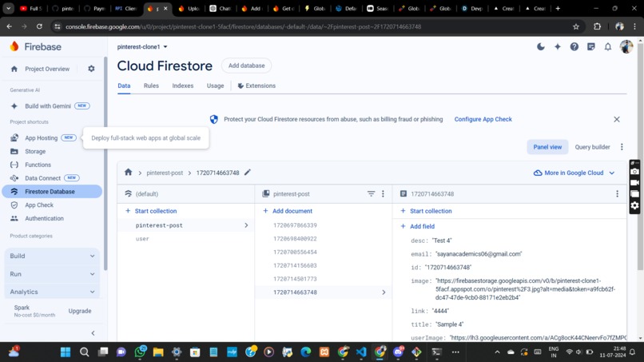Add field to the document
The width and height of the screenshot is (644, 362).
(417, 226)
